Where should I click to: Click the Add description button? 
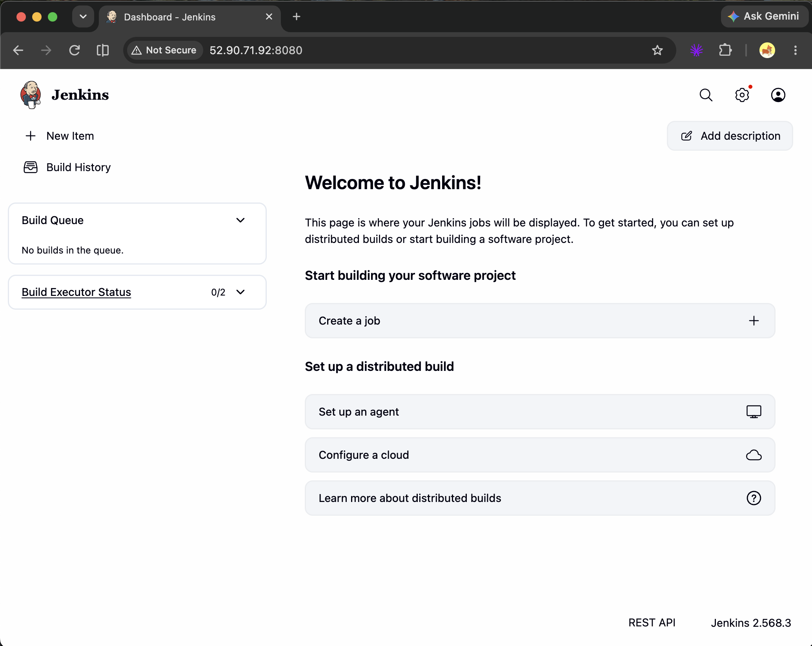730,136
